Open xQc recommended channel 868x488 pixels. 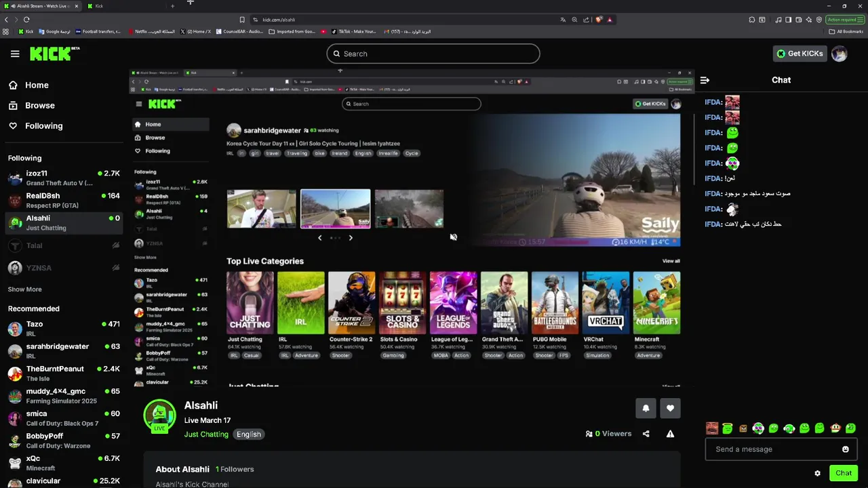tap(64, 463)
